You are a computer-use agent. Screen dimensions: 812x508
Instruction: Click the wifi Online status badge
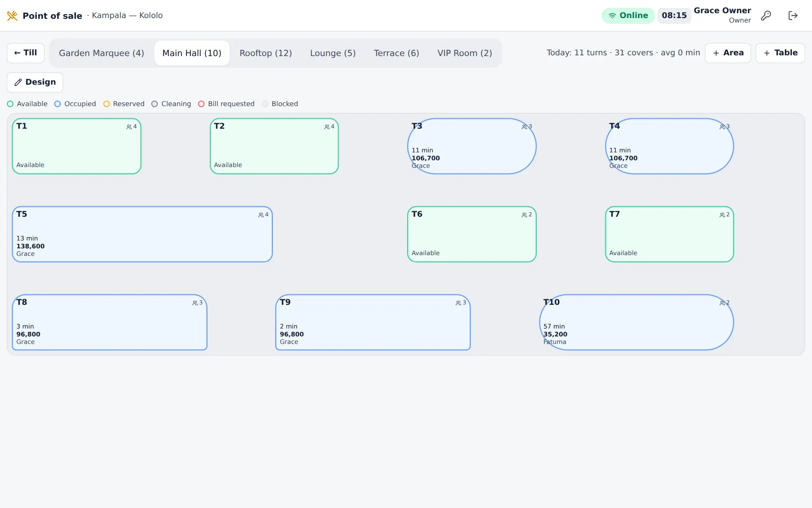pos(628,15)
